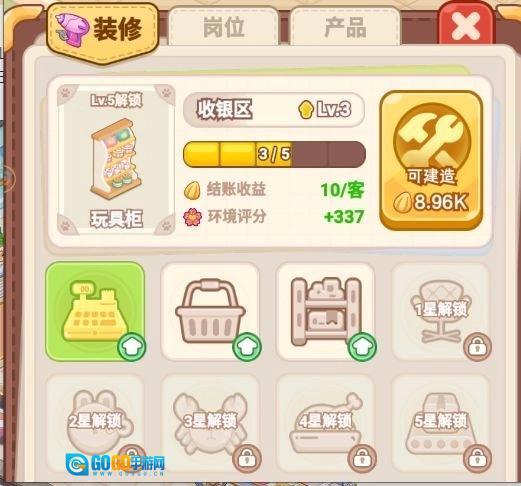Open the 玩具柜 Lv.5解锁 preview card

point(116,160)
